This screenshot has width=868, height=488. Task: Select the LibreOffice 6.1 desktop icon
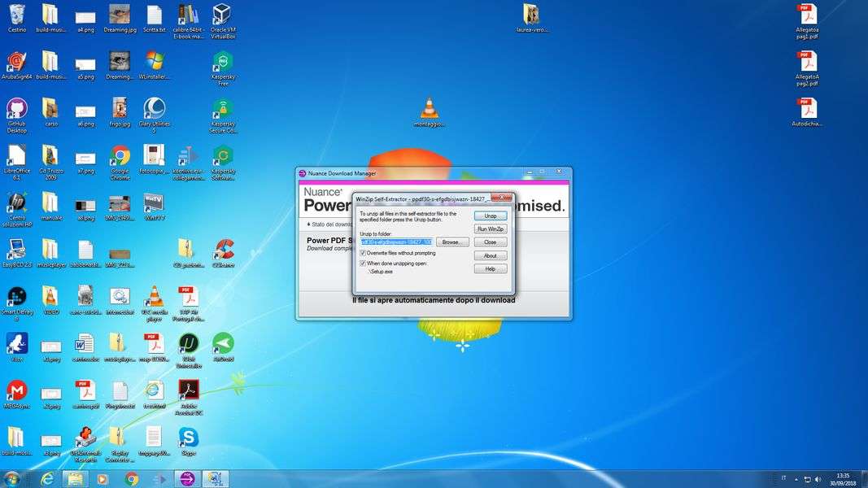(16, 162)
